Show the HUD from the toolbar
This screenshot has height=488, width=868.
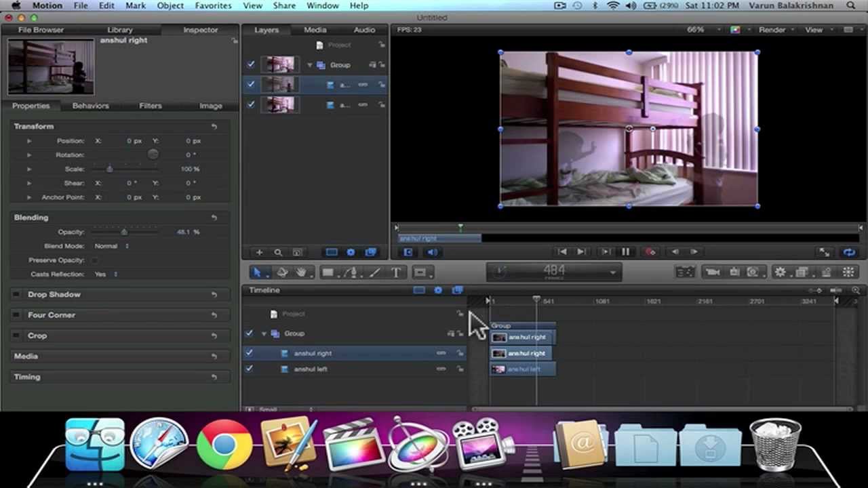tap(685, 272)
